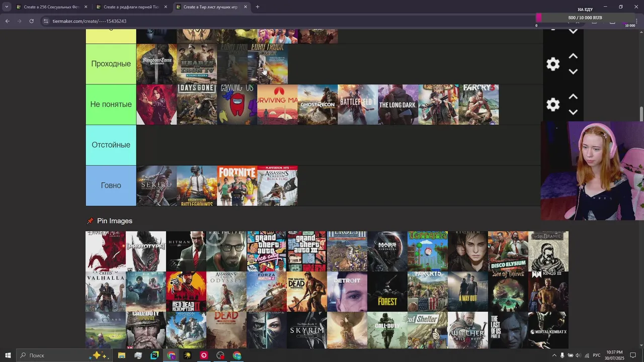Open the site information icon
This screenshot has width=644, height=362.
[46, 21]
